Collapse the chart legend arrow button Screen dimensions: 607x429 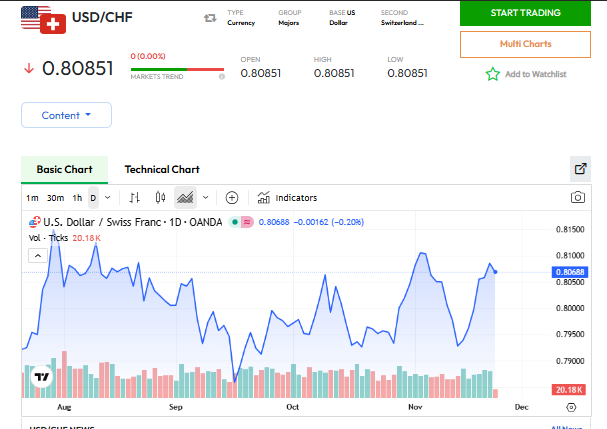point(36,256)
